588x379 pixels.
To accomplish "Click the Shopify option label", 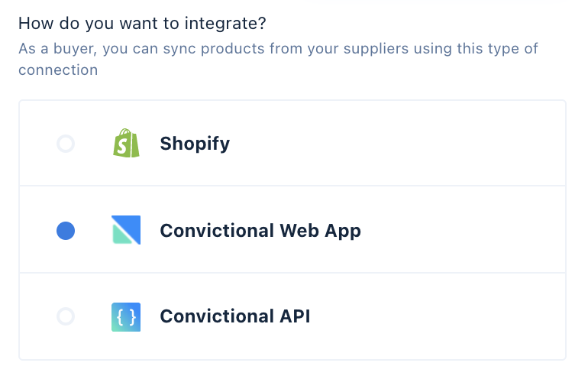I will (195, 144).
